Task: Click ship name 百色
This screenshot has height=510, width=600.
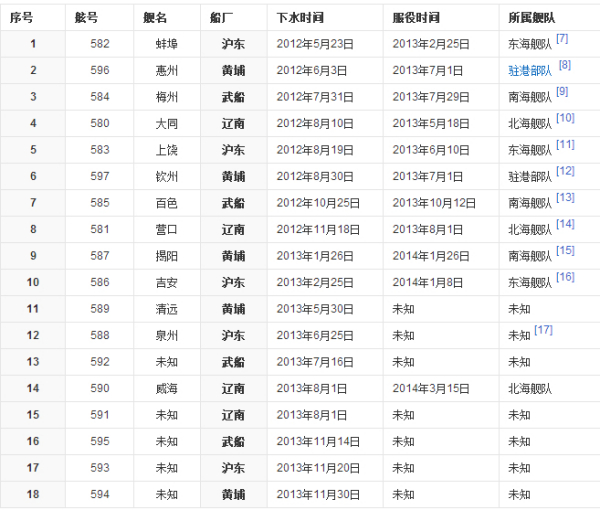Action: point(166,203)
